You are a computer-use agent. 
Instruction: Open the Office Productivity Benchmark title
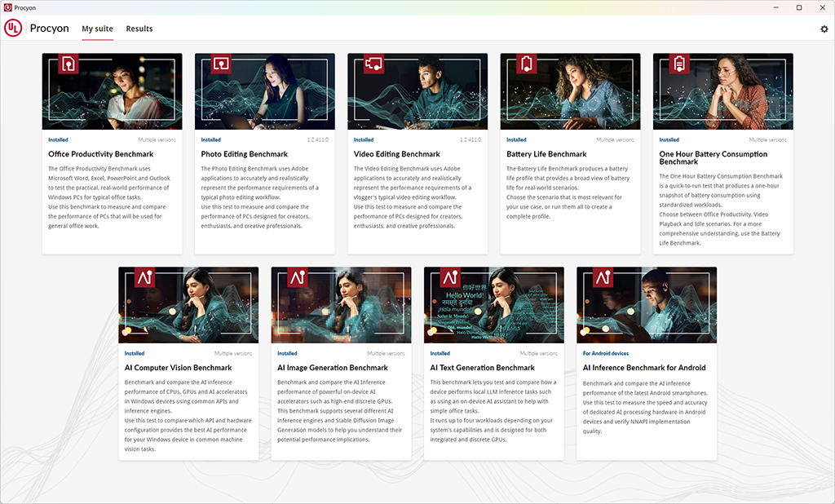(100, 154)
